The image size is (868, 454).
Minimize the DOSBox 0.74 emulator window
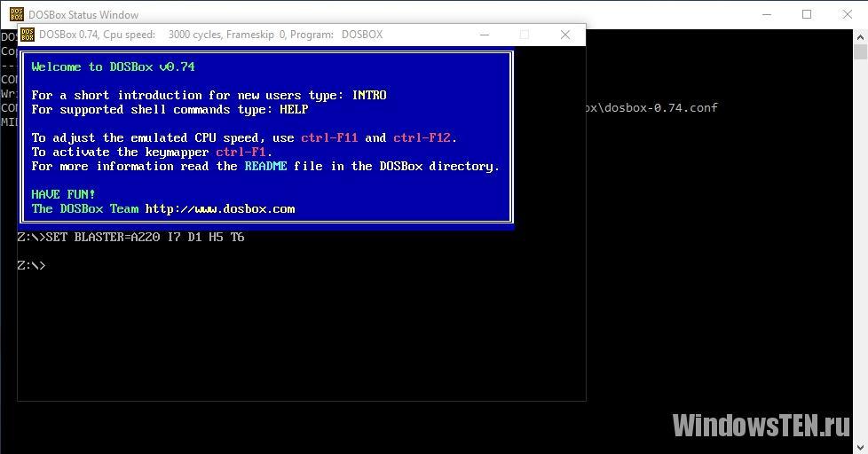485,35
